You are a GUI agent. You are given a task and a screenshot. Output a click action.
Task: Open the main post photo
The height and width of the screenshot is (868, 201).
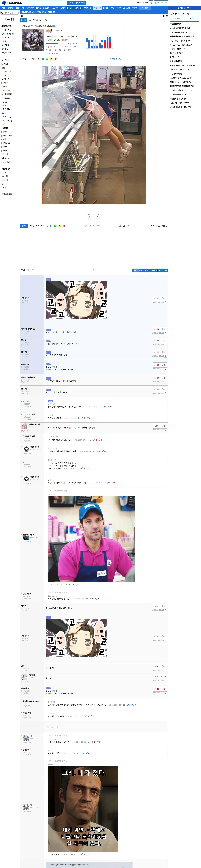pyautogui.click(x=93, y=135)
